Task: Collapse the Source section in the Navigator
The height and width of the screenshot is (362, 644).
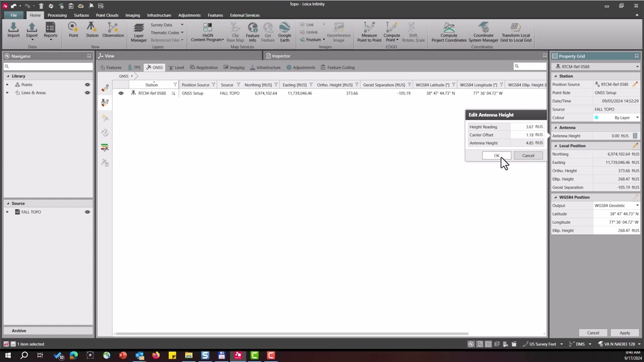Action: 8,204
